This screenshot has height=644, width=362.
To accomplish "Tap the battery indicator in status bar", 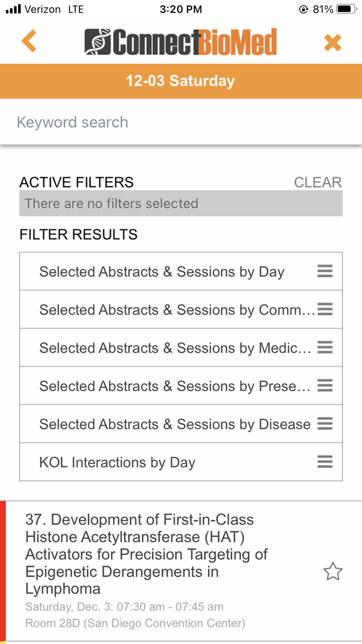I will coord(346,9).
